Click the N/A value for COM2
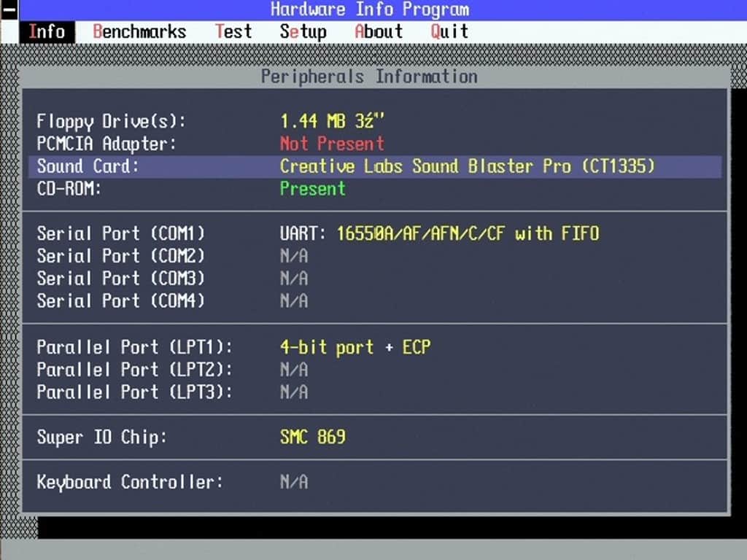 (x=294, y=256)
